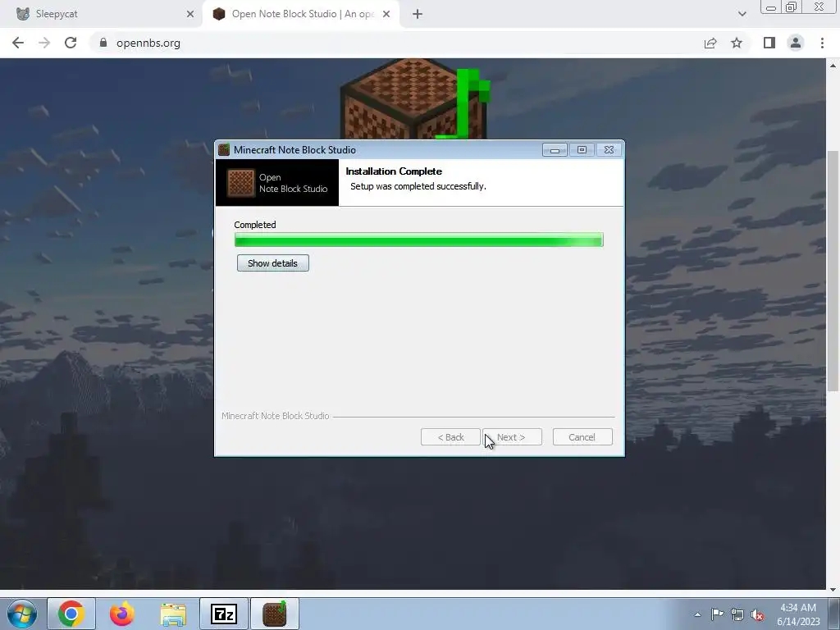Click the 'Completed' status label

click(x=255, y=225)
